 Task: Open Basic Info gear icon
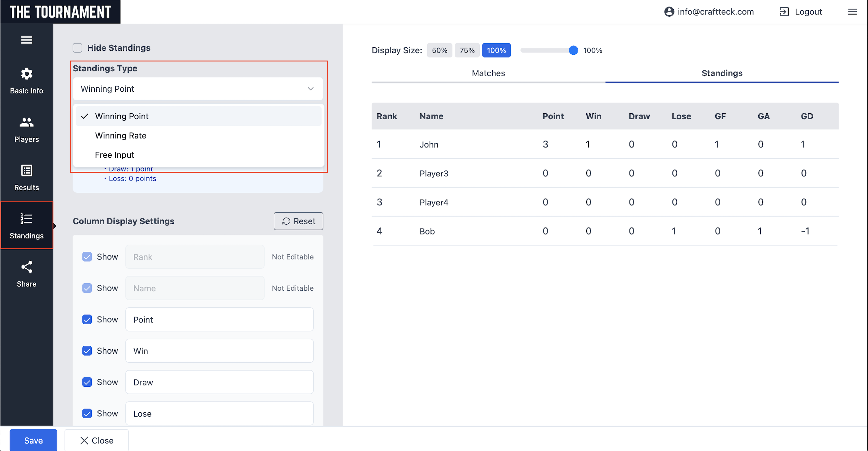point(27,74)
